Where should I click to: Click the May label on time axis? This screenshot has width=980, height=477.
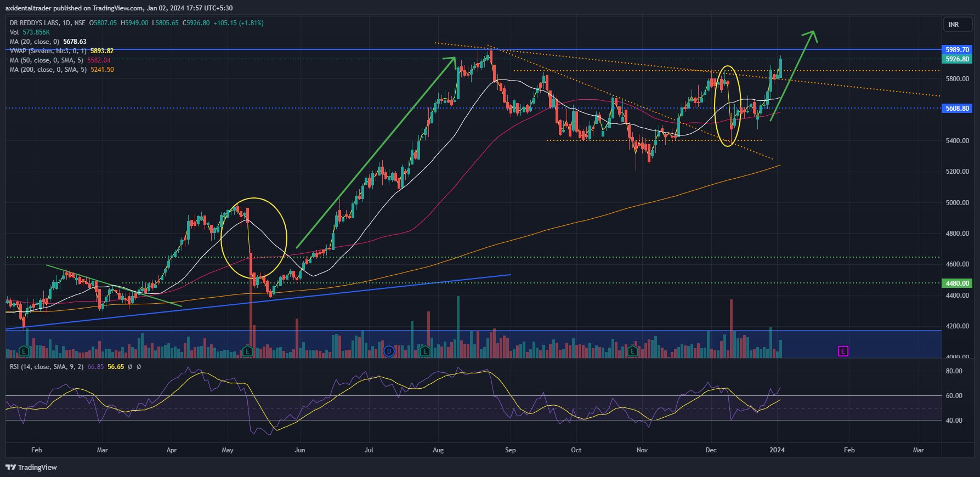tap(228, 450)
